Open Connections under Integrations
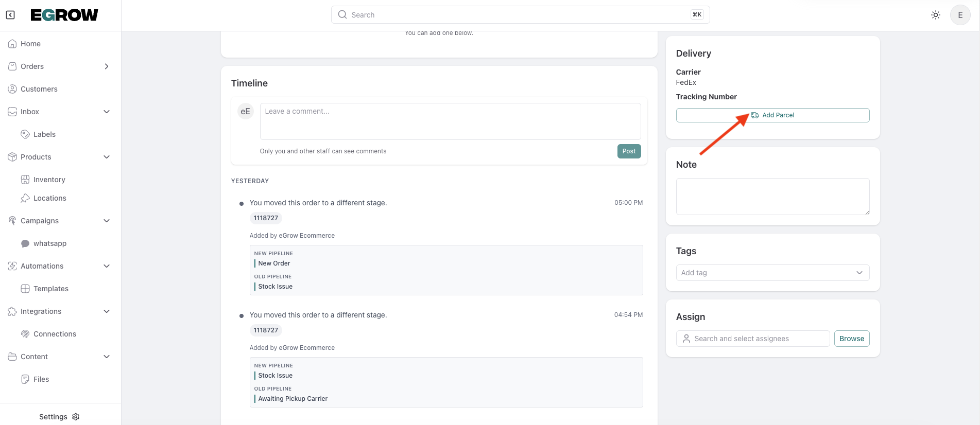980x425 pixels. click(55, 334)
